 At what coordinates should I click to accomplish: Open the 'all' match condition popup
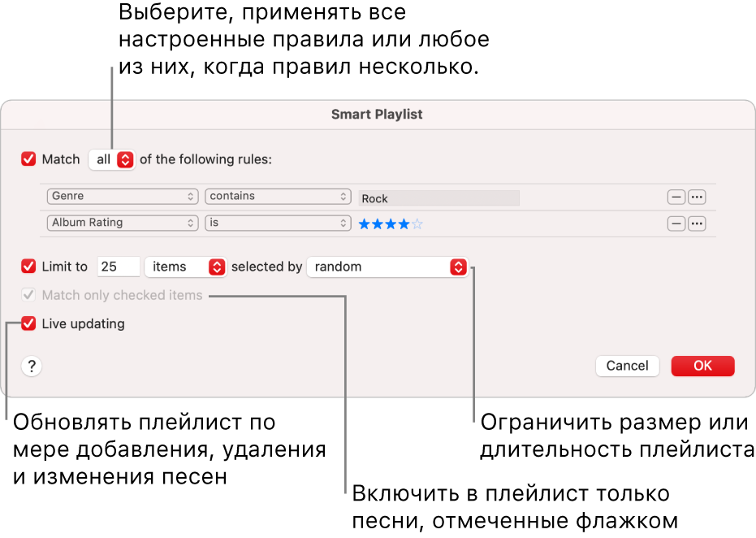click(x=112, y=160)
